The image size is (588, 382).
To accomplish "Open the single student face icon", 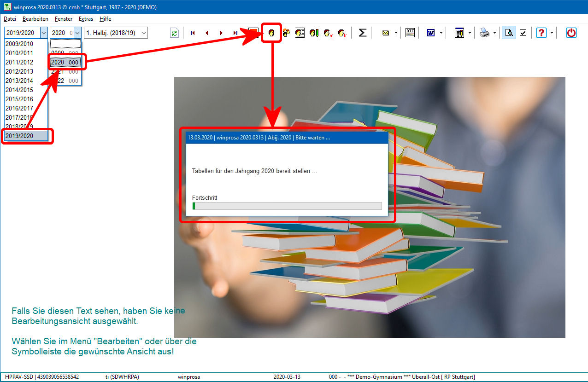I will coord(271,33).
